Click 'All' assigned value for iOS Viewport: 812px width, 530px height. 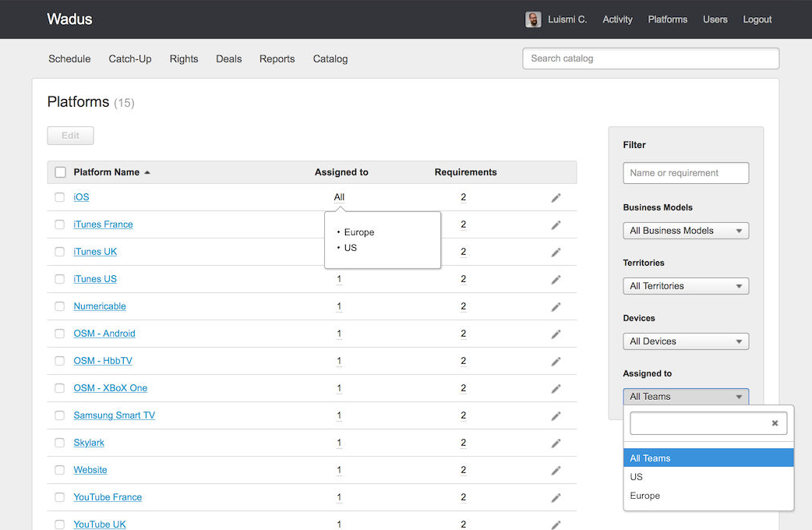339,197
